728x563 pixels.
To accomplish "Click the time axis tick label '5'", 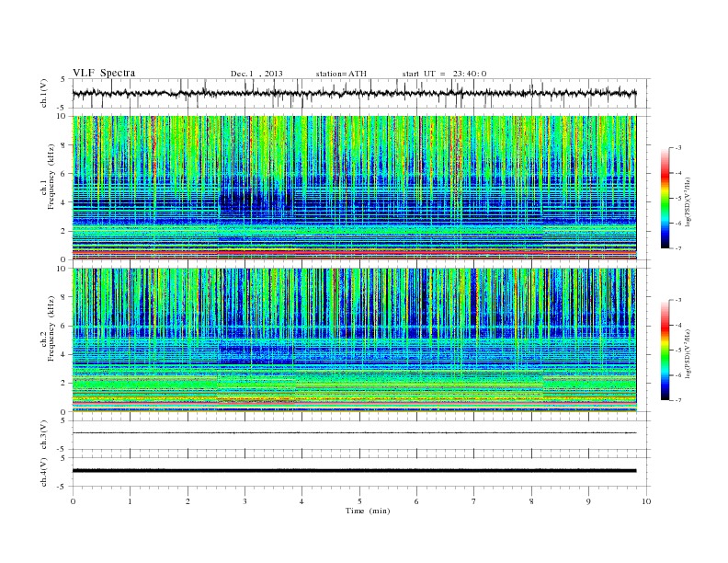I will point(359,501).
